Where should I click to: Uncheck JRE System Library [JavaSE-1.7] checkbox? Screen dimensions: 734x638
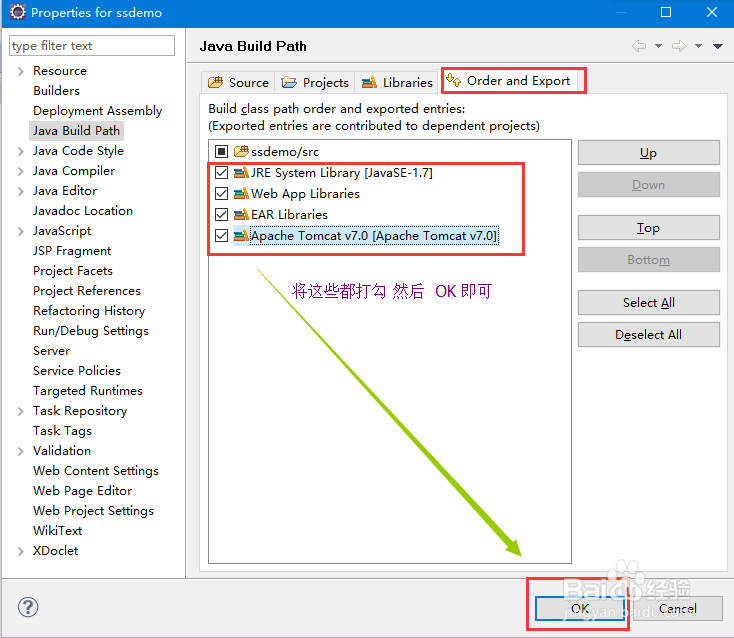(221, 173)
